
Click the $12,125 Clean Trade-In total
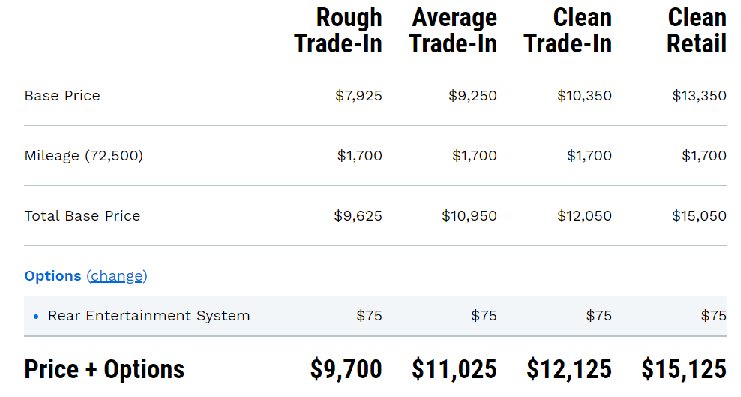tap(569, 369)
